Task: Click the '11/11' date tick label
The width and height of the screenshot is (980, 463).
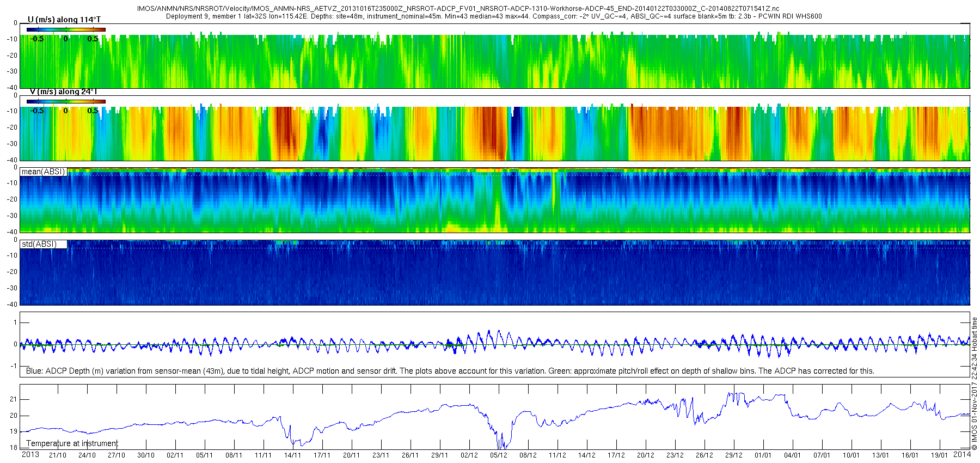Action: pos(264,455)
